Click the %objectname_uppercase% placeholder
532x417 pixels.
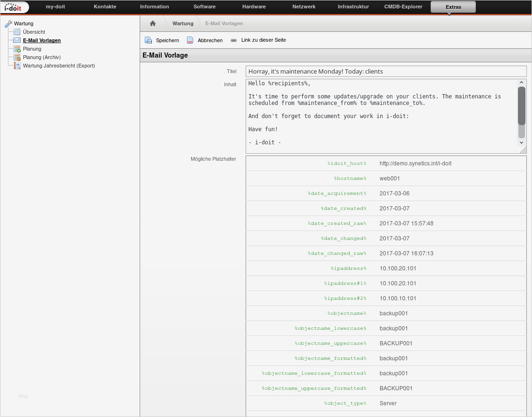pyautogui.click(x=330, y=343)
